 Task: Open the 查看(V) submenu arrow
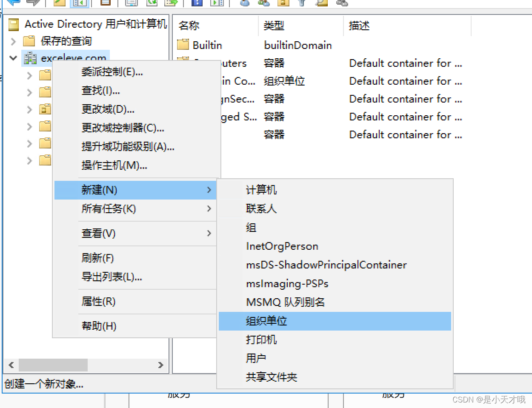[x=208, y=233]
